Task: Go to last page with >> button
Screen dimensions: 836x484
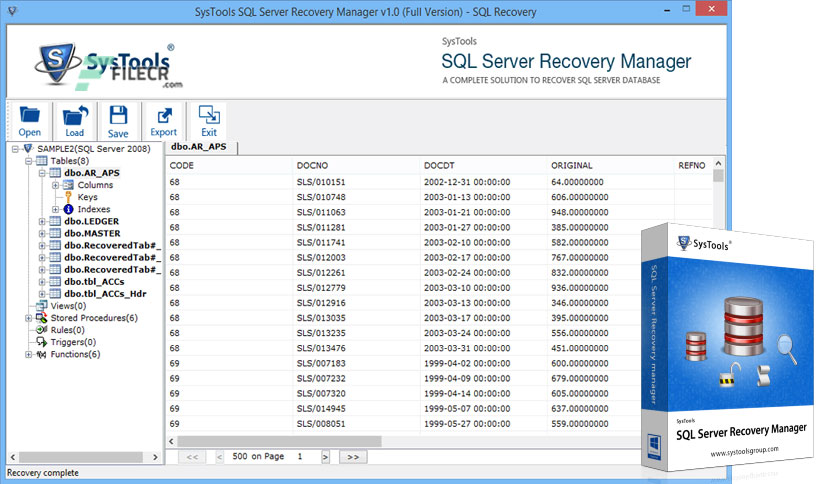Action: point(353,457)
